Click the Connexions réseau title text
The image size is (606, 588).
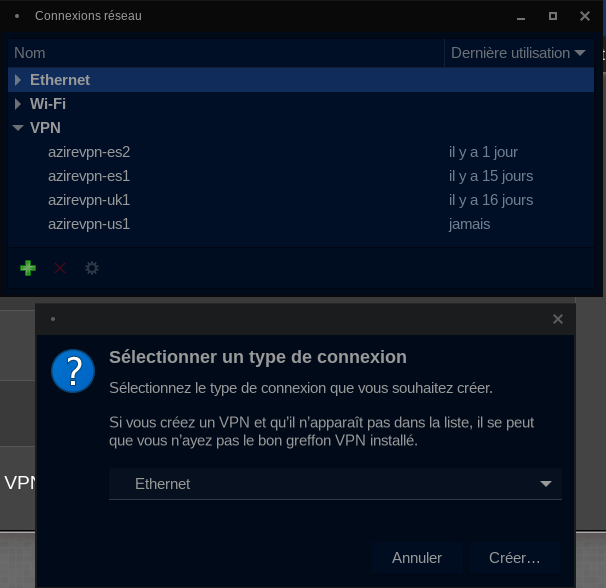(88, 16)
